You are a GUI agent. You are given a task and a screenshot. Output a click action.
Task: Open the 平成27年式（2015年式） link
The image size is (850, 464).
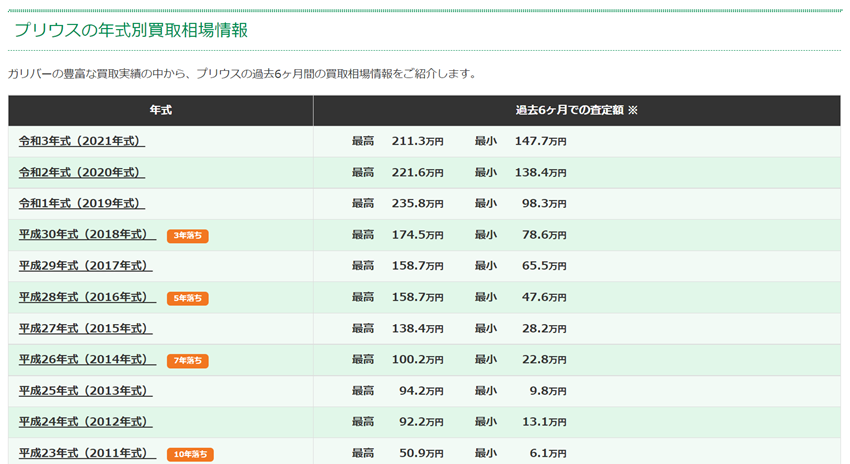pyautogui.click(x=85, y=329)
